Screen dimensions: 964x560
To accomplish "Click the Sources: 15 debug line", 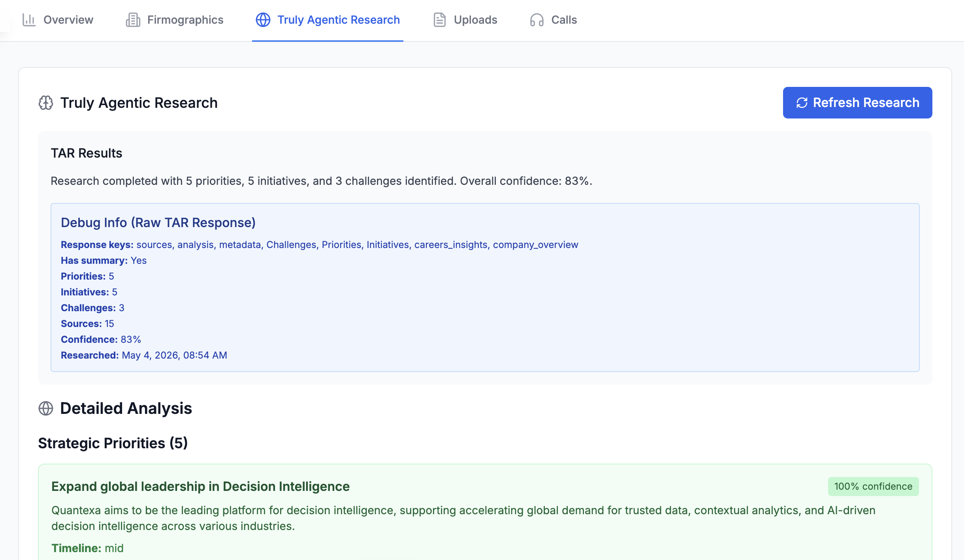I will point(88,324).
